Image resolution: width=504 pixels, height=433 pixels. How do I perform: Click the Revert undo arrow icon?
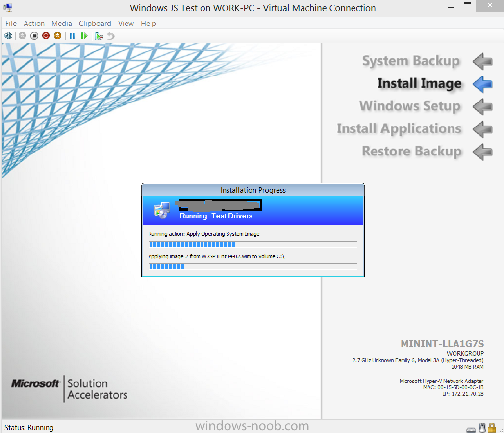pos(111,36)
